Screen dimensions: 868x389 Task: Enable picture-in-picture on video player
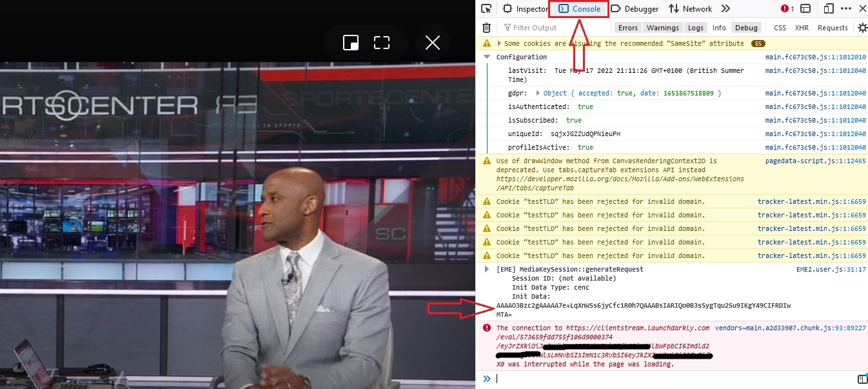pyautogui.click(x=351, y=43)
